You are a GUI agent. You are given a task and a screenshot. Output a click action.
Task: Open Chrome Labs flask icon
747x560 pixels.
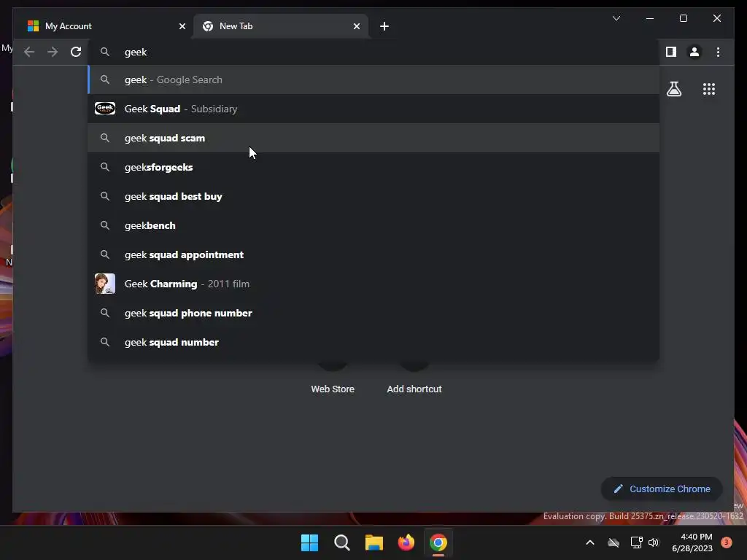tap(673, 89)
